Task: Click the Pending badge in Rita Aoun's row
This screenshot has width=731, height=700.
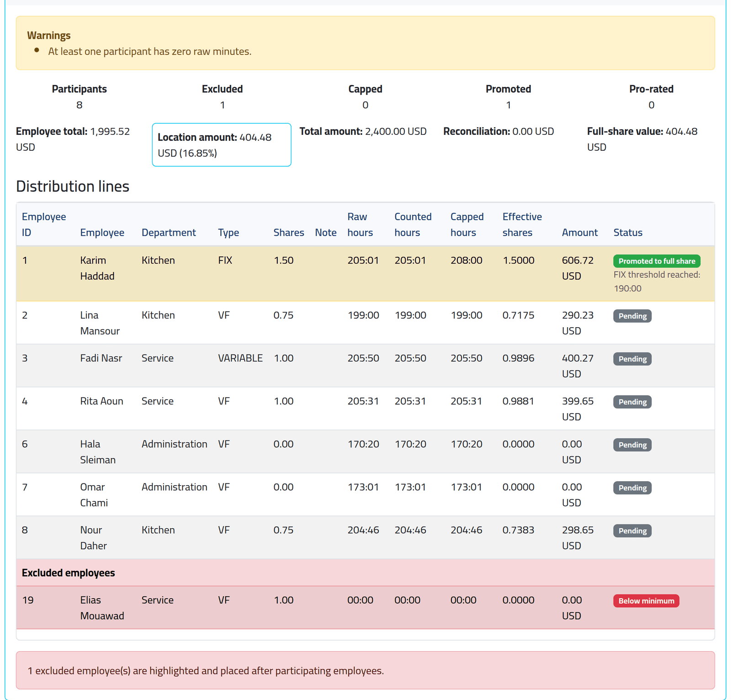Action: tap(632, 402)
